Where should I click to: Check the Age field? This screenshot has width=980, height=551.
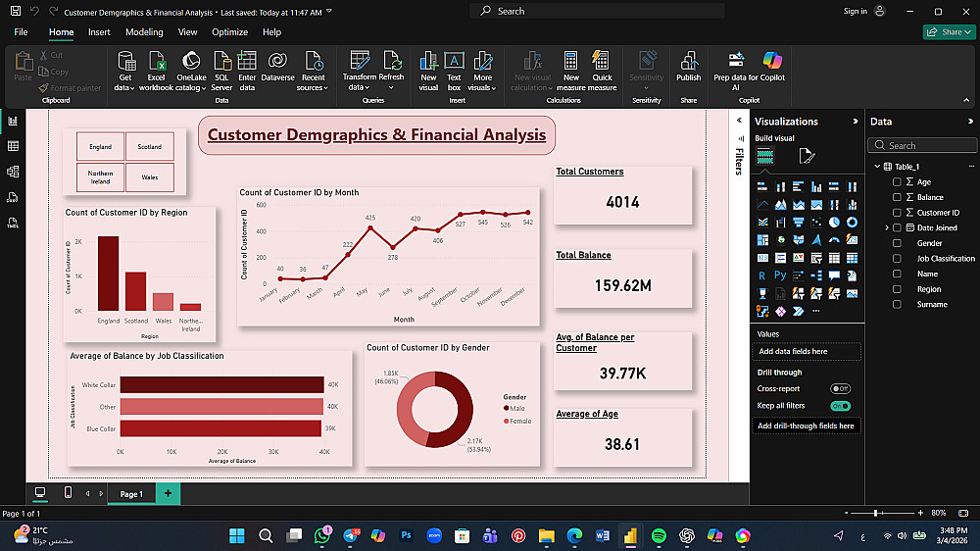(x=897, y=182)
